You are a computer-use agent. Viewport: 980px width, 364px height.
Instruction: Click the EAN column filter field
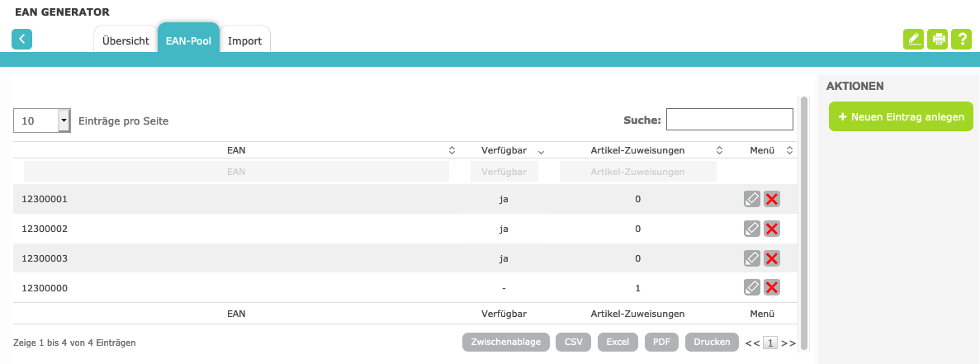click(236, 172)
